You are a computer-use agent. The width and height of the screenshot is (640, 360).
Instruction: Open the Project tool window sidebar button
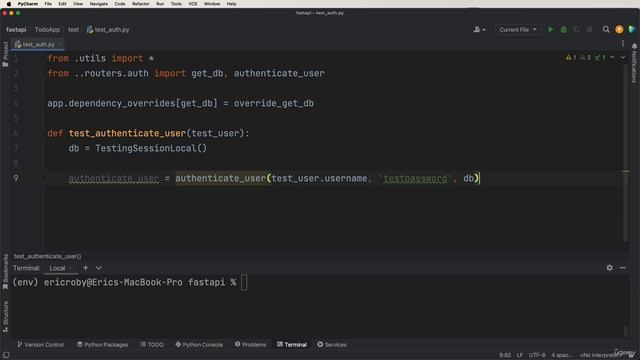(x=5, y=54)
